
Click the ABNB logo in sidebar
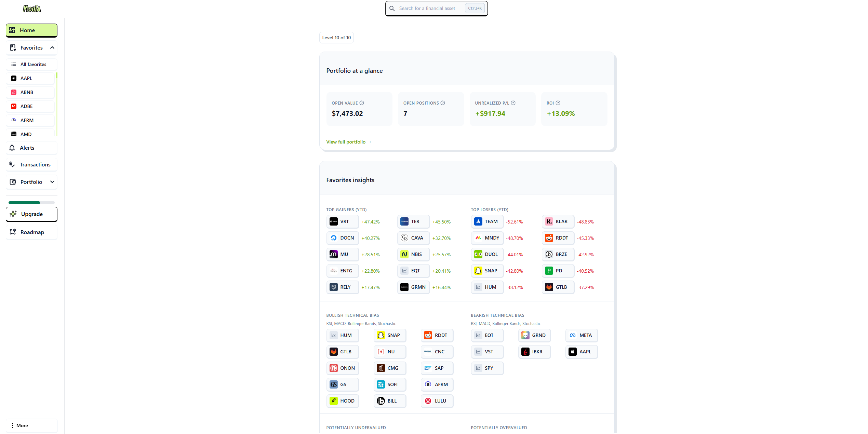tap(14, 92)
